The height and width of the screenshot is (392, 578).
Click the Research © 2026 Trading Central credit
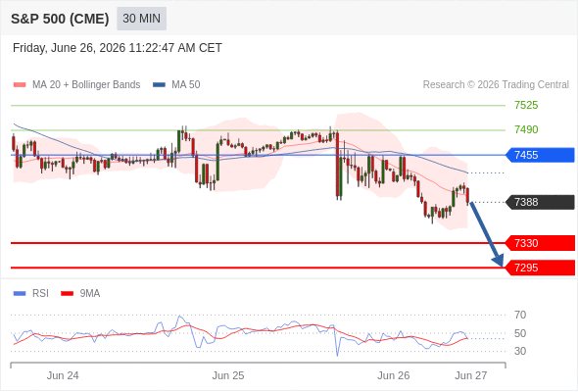point(496,85)
